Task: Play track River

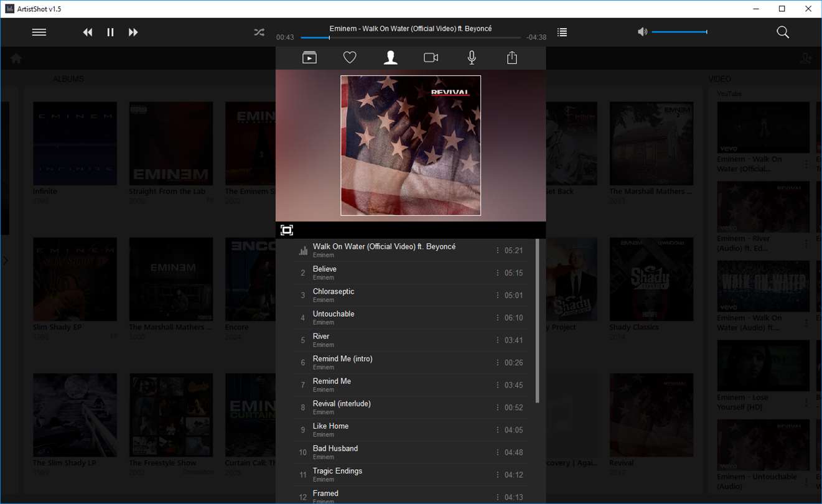Action: 410,340
